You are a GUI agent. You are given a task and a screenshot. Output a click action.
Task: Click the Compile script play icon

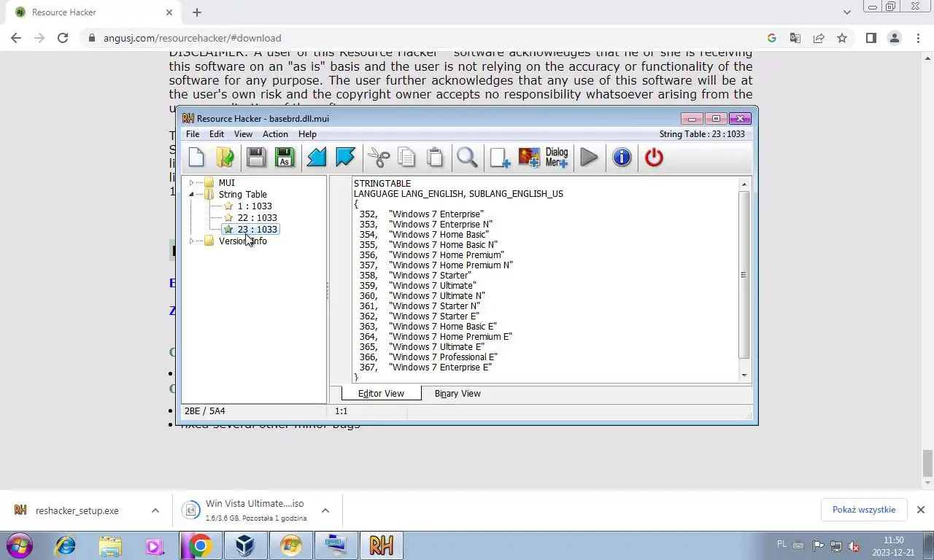pyautogui.click(x=590, y=157)
